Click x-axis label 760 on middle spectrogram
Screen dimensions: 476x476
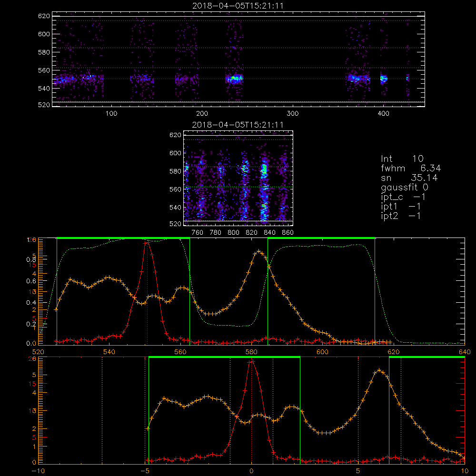click(198, 233)
